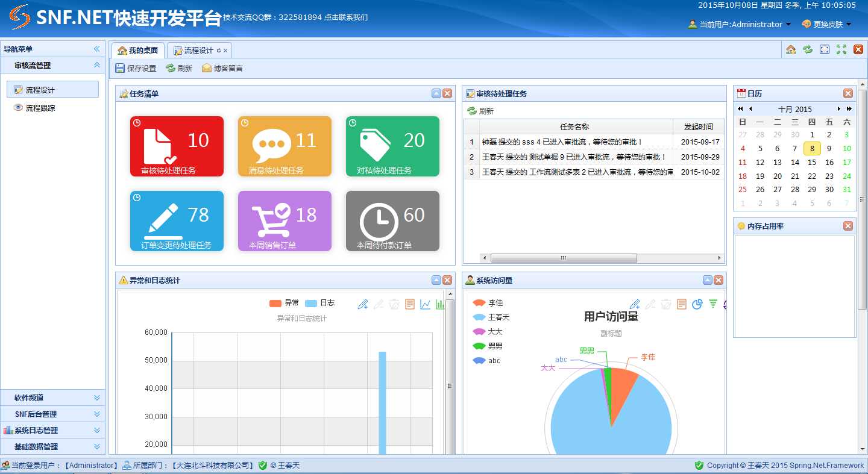Image resolution: width=868 pixels, height=474 pixels.
Task: Click 发起时间 column header
Action: click(x=699, y=126)
